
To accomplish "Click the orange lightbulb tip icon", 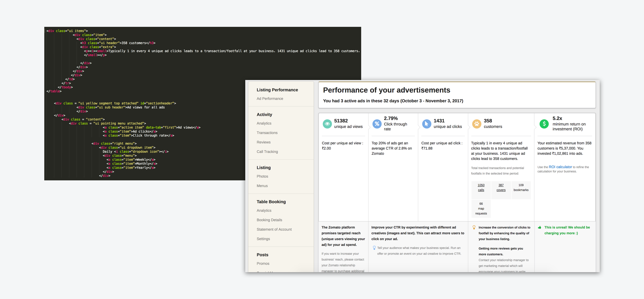I will 474,227.
